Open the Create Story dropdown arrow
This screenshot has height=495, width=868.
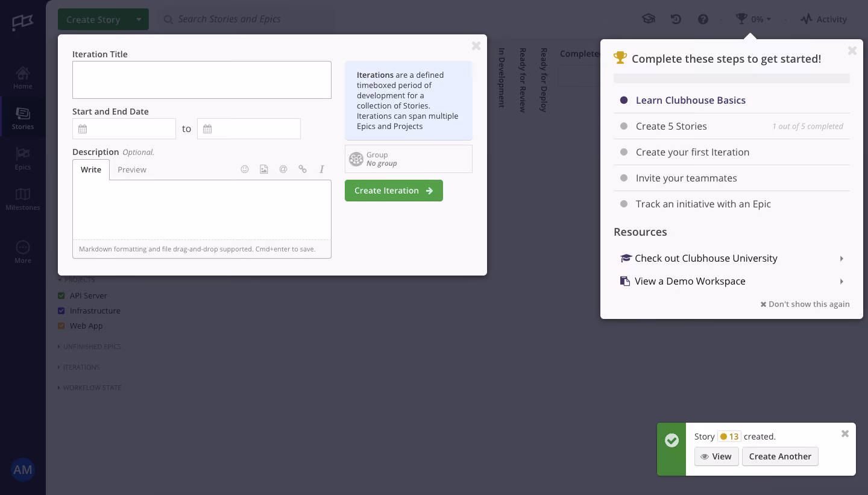tap(139, 19)
